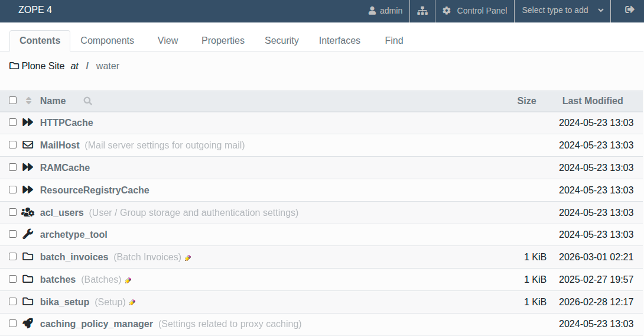
Task: Click the pencil icon next to batch_invoices
Action: [x=188, y=258]
